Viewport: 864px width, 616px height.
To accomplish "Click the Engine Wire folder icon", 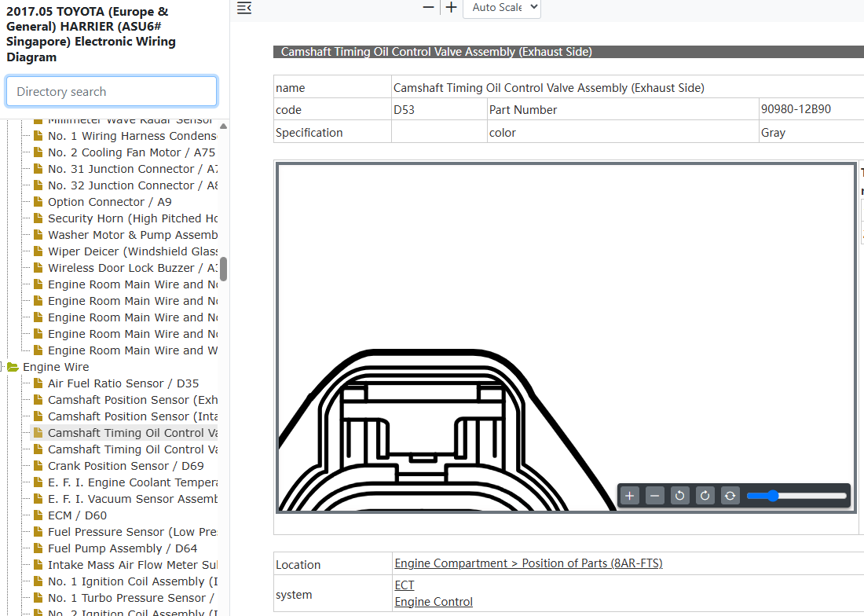I will coord(13,367).
